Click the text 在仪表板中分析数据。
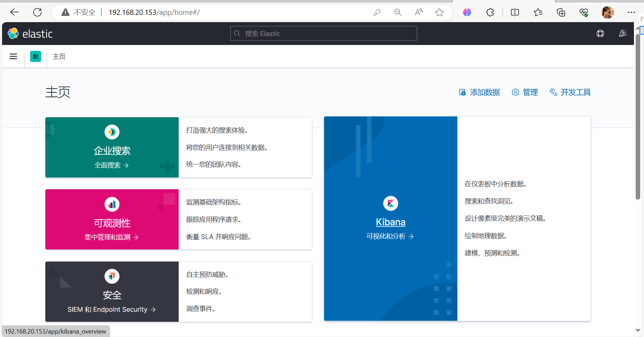This screenshot has height=337, width=644. (x=496, y=184)
